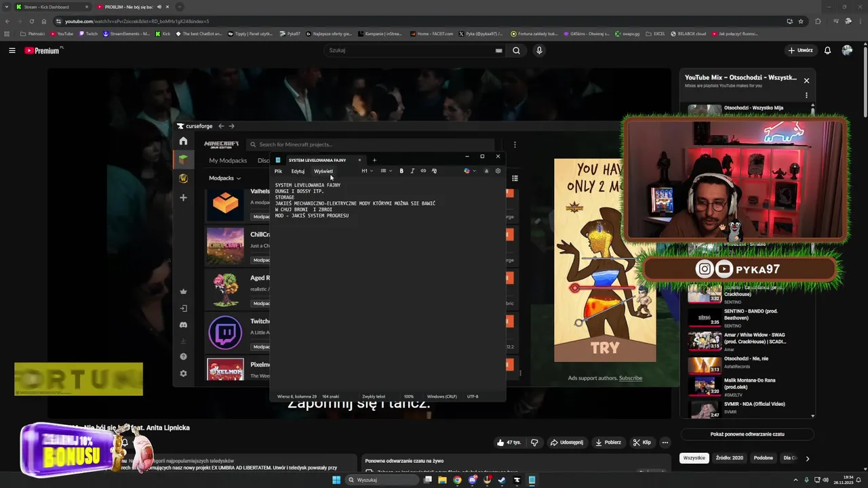The image size is (868, 488).
Task: Open more video actions ellipsis
Action: point(665,443)
